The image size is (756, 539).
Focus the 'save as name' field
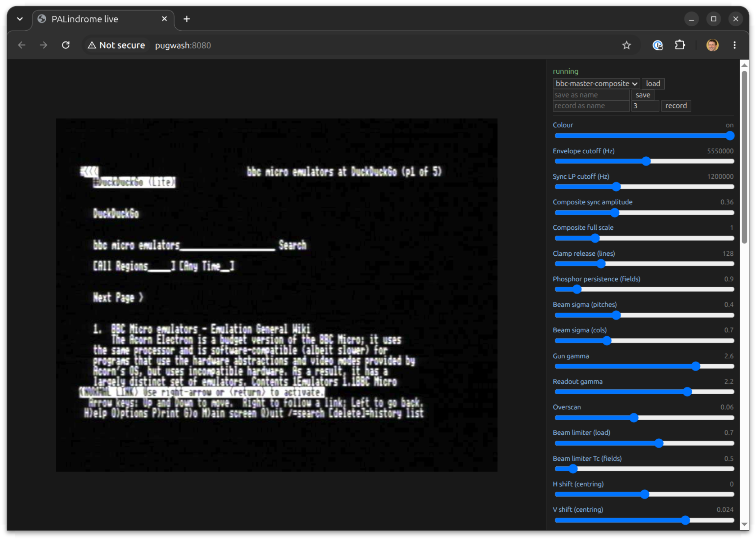591,95
